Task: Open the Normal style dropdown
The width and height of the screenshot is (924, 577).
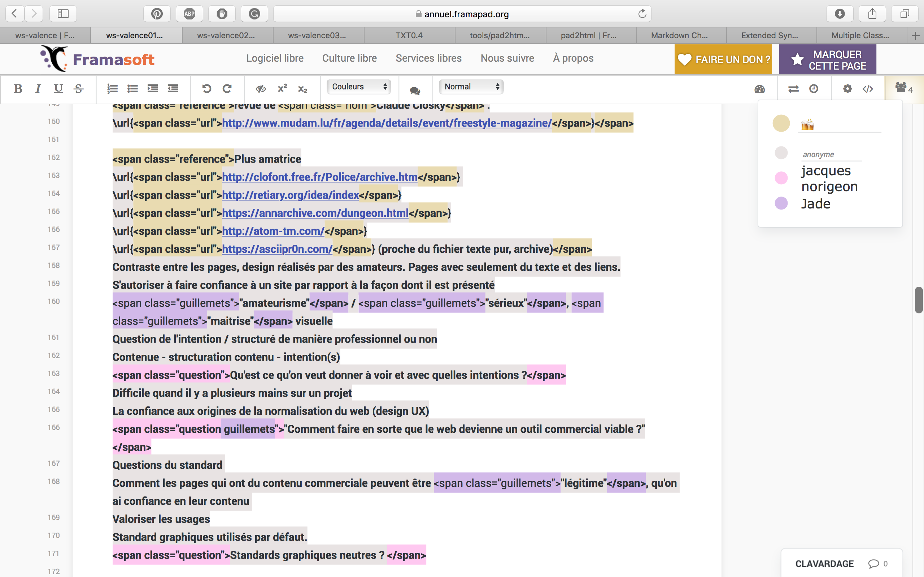Action: (471, 87)
